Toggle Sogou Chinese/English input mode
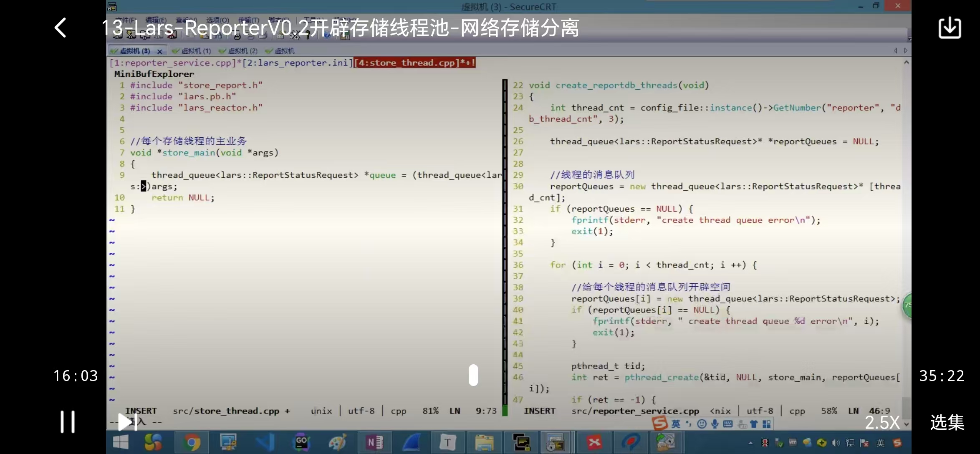The width and height of the screenshot is (980, 454). click(676, 424)
